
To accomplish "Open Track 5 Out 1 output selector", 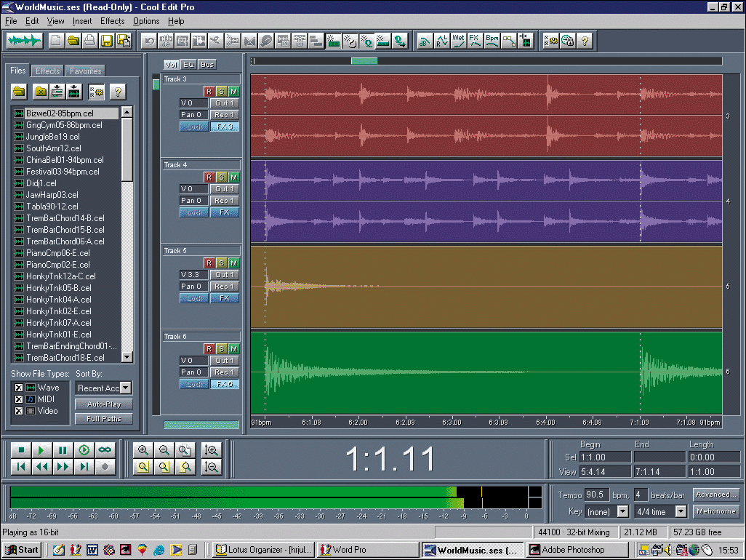I will coord(224,275).
